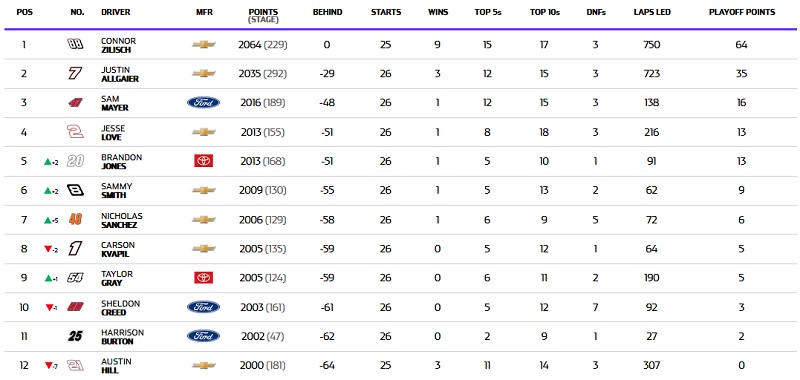Click the Toyota logo in Brandon Jones' row
The height and width of the screenshot is (380, 800).
204,161
